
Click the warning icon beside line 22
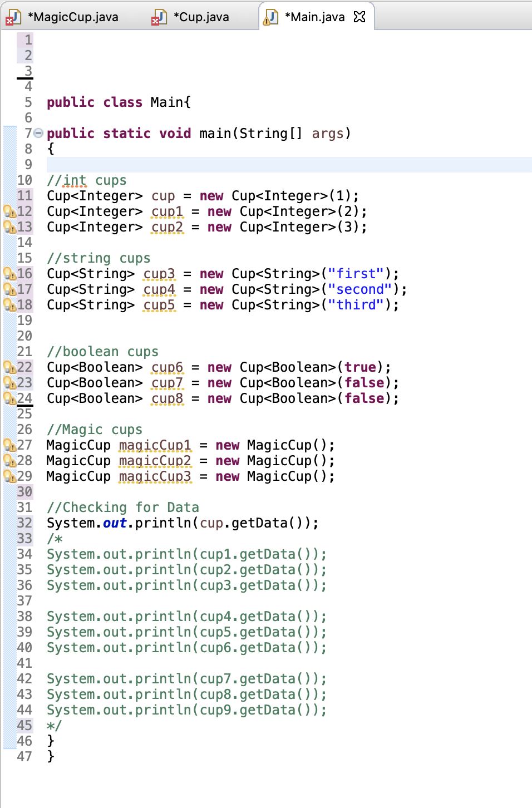click(x=10, y=367)
